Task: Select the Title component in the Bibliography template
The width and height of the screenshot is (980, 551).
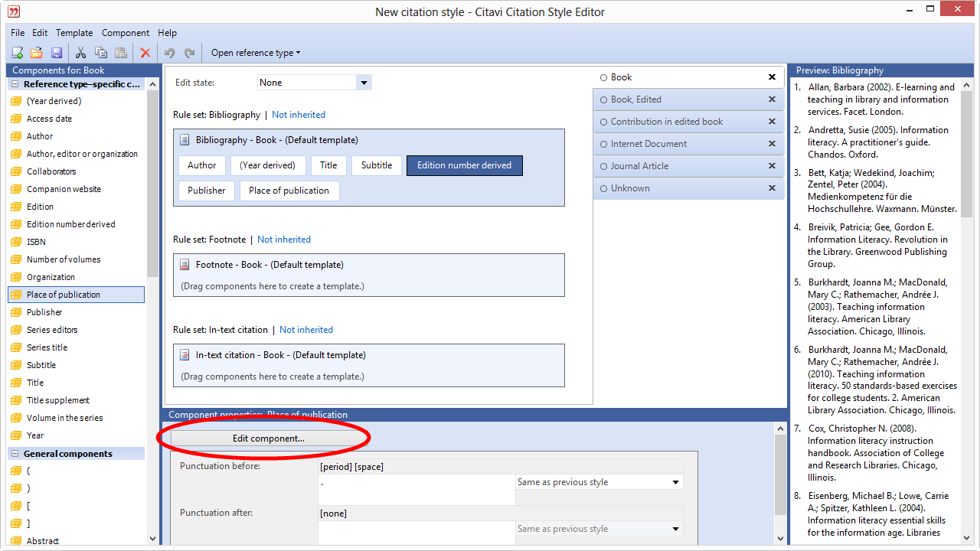Action: (328, 165)
